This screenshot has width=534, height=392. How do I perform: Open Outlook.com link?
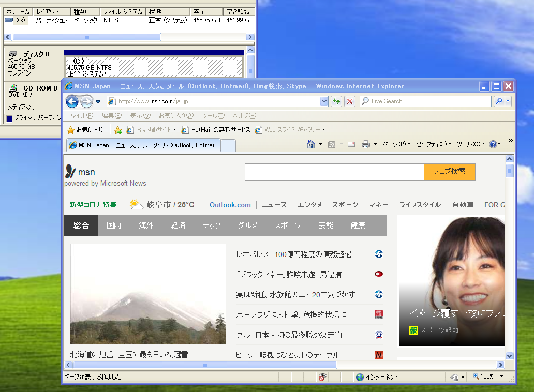[x=230, y=205]
